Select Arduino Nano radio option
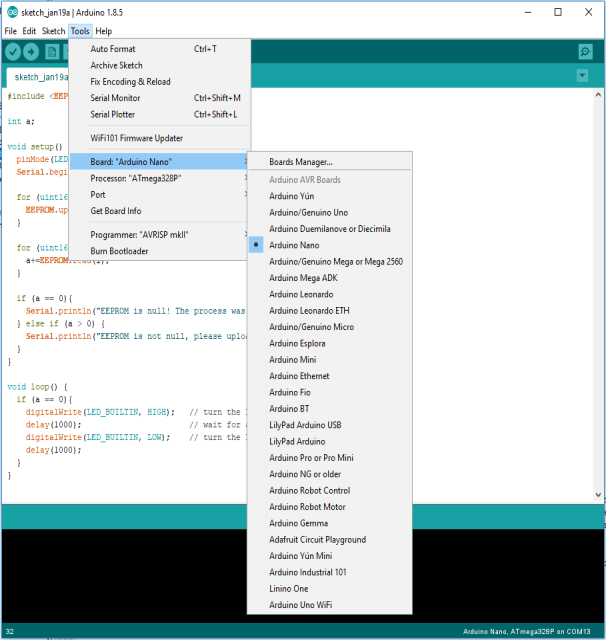The width and height of the screenshot is (606, 640). click(296, 245)
